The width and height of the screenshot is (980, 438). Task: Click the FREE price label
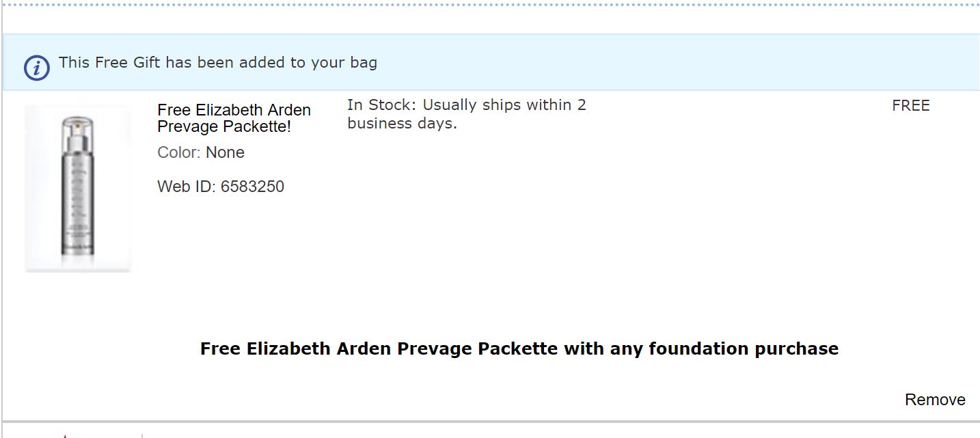[910, 106]
